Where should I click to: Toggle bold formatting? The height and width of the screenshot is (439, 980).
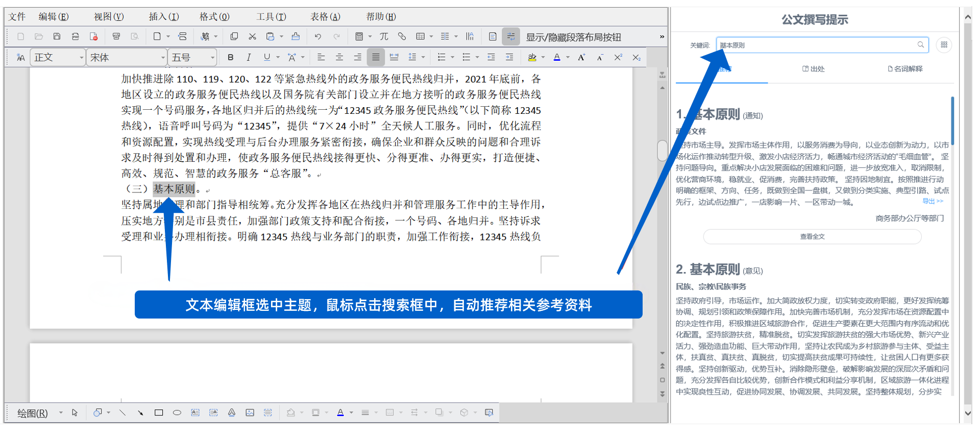[231, 57]
